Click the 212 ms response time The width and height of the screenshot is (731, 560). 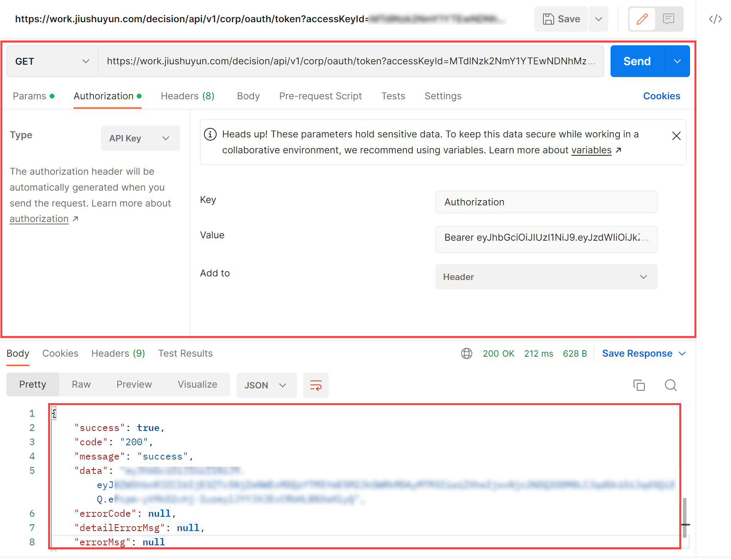pos(539,353)
